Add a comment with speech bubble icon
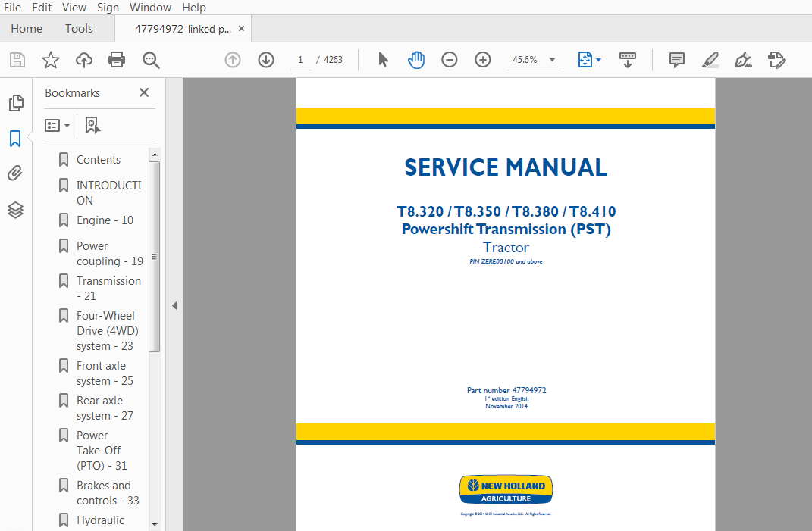Viewport: 812px width, 531px height. pyautogui.click(x=676, y=60)
